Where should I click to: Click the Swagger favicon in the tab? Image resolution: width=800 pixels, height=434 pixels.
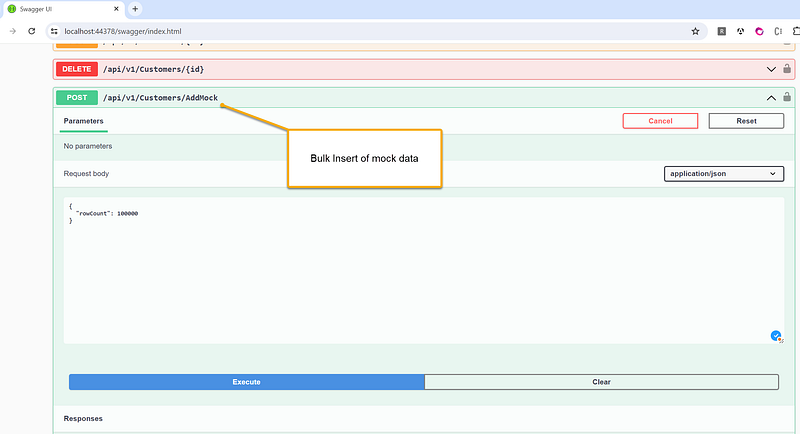click(12, 9)
